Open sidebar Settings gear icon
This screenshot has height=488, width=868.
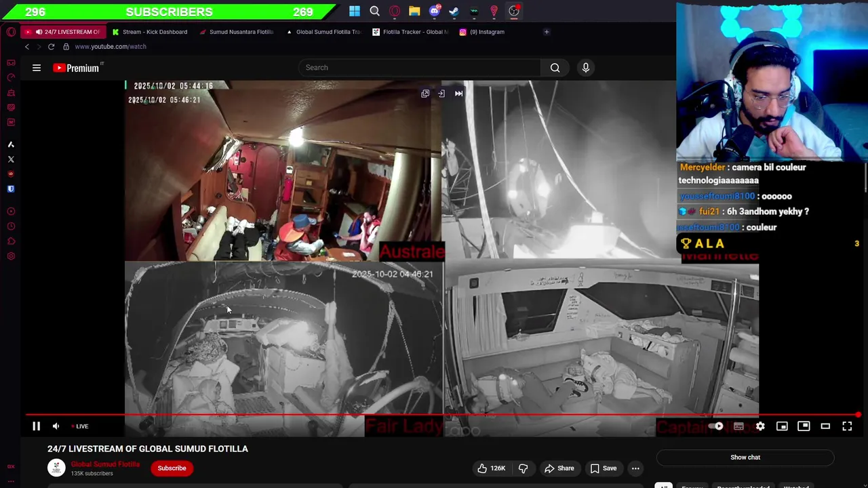[x=11, y=256]
